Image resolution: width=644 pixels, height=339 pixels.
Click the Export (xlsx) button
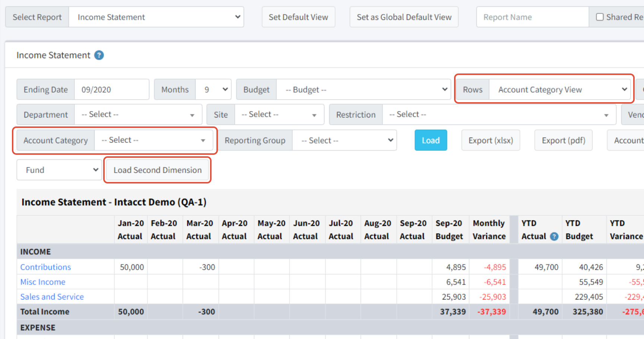[x=491, y=140]
